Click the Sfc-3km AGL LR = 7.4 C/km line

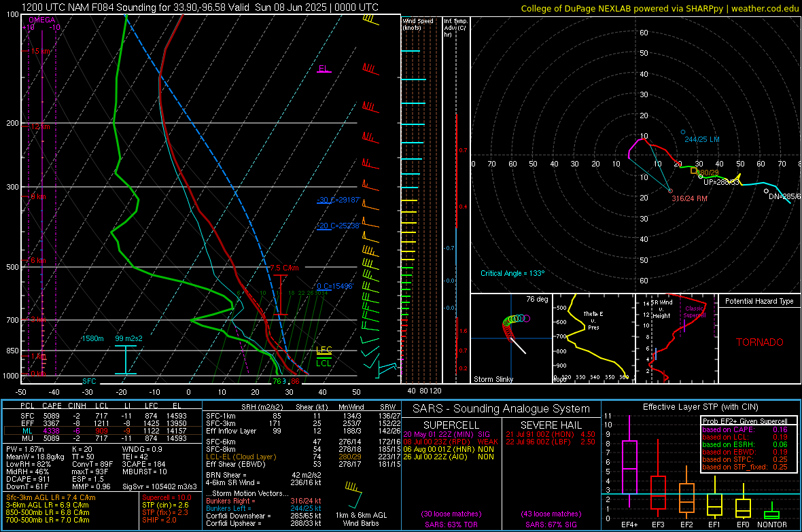pos(51,497)
